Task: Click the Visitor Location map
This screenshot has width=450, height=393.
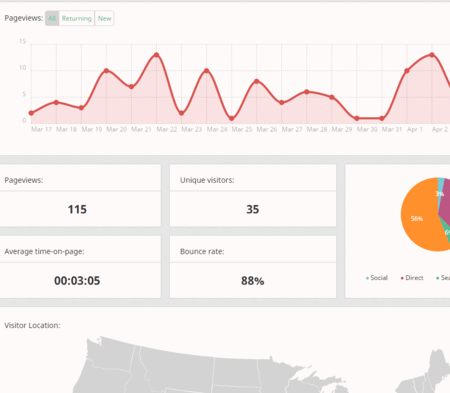Action: point(260,365)
